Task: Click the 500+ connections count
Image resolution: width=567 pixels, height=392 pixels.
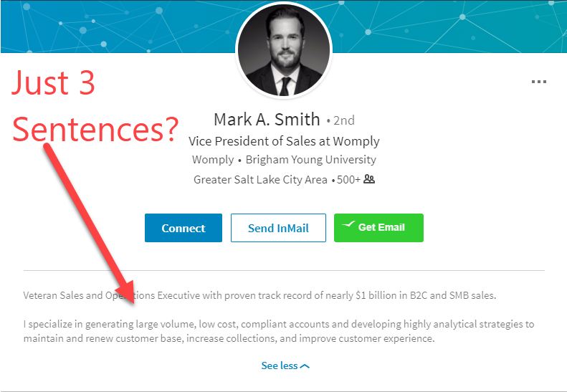Action: (x=348, y=179)
